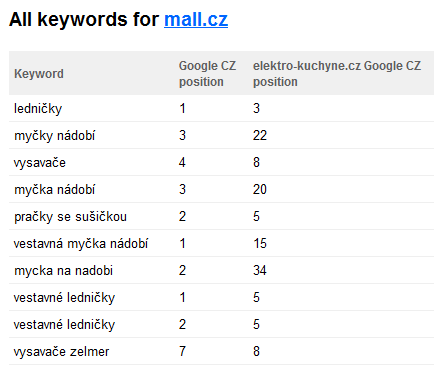Select the myčky nádobí keyword
This screenshot has height=371, width=434.
pyautogui.click(x=54, y=136)
